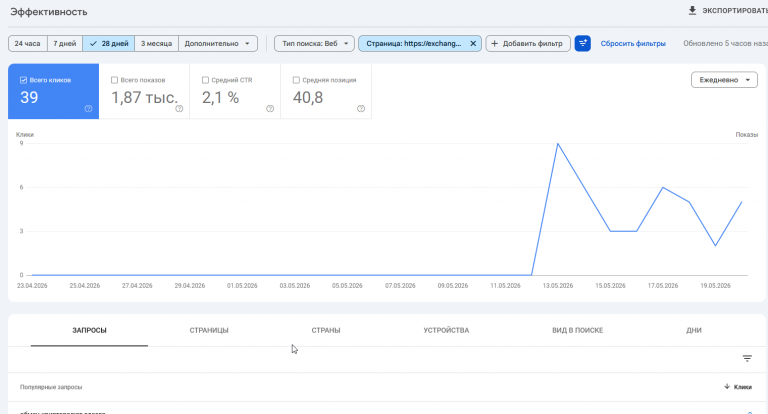Click the checkmark on 28 дней option
This screenshot has height=414, width=768.
point(93,44)
